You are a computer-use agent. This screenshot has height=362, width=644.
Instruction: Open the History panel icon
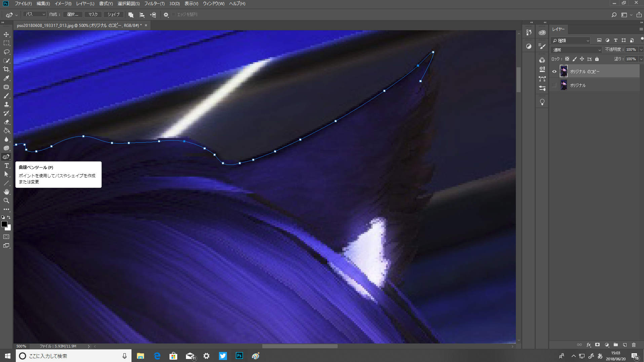click(x=529, y=33)
